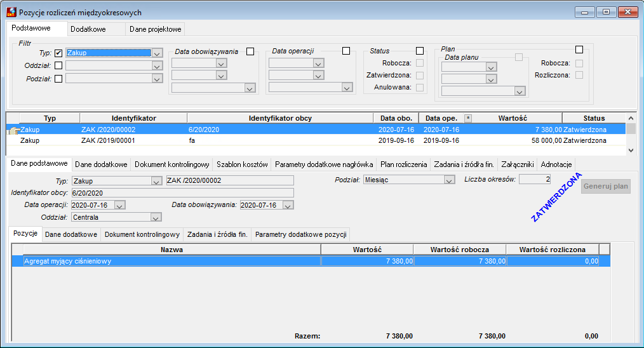Close the Pozycje rozliczeń międzyokresowych window
Viewport: 644px width, 348px height.
pyautogui.click(x=627, y=12)
